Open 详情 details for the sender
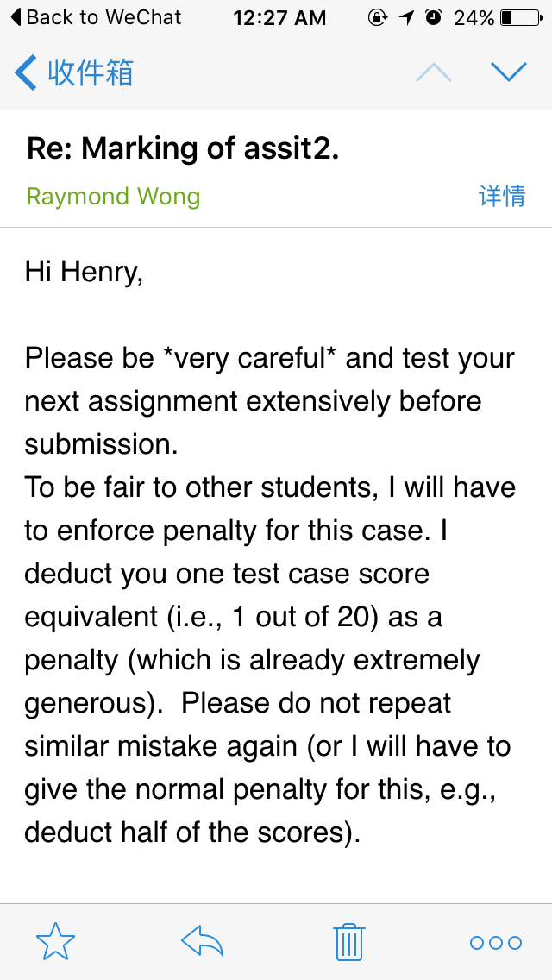The width and height of the screenshot is (552, 980). 501,196
